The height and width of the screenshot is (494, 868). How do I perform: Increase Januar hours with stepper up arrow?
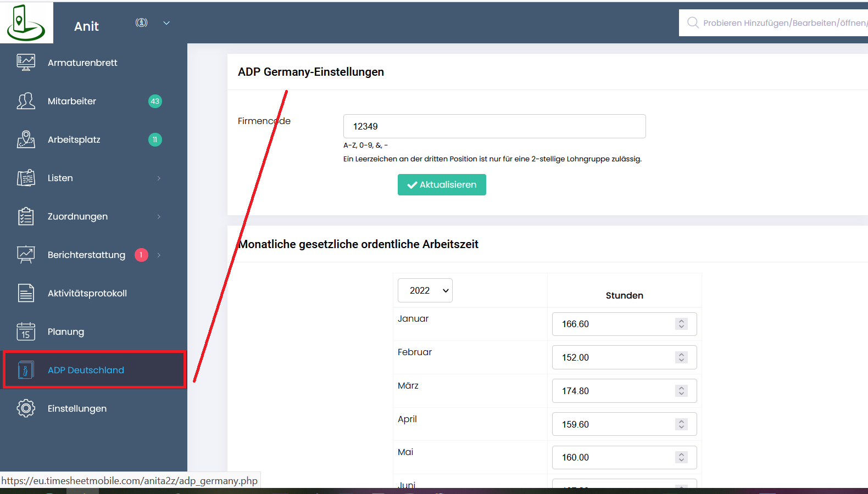pos(682,321)
